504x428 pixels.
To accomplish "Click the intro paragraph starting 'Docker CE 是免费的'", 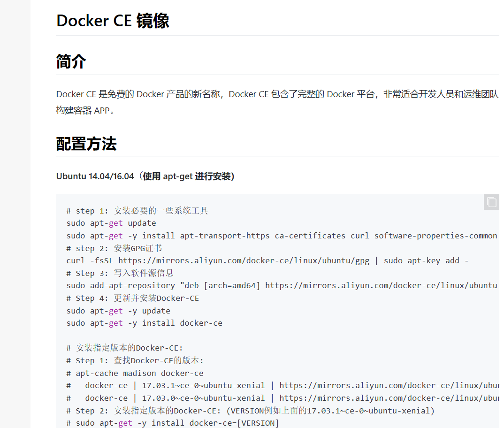I will (x=277, y=102).
